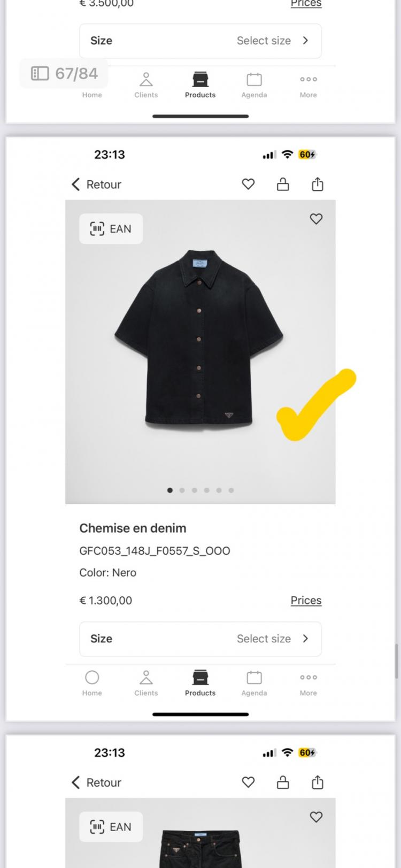Select second dot in shirt image carousel
This screenshot has width=401, height=868.
click(182, 490)
